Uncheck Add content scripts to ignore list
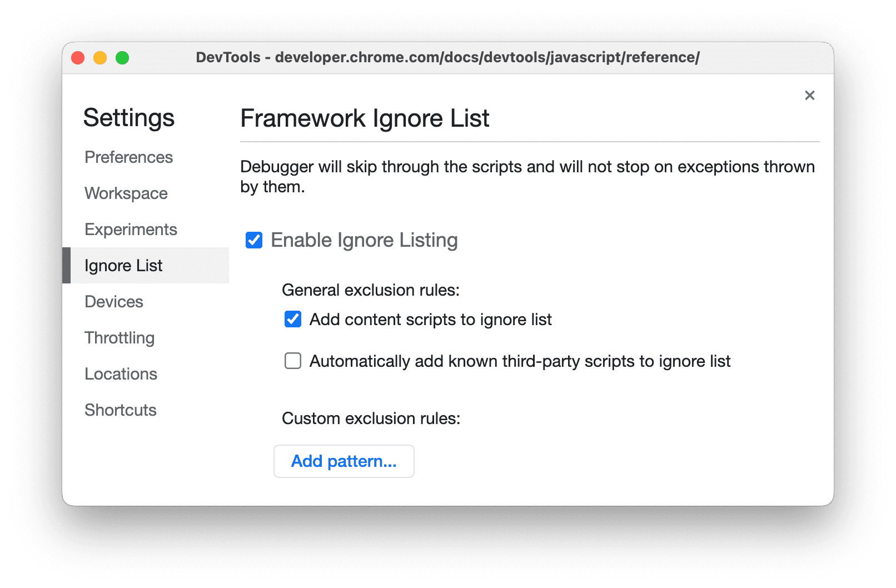The width and height of the screenshot is (896, 588). tap(292, 320)
